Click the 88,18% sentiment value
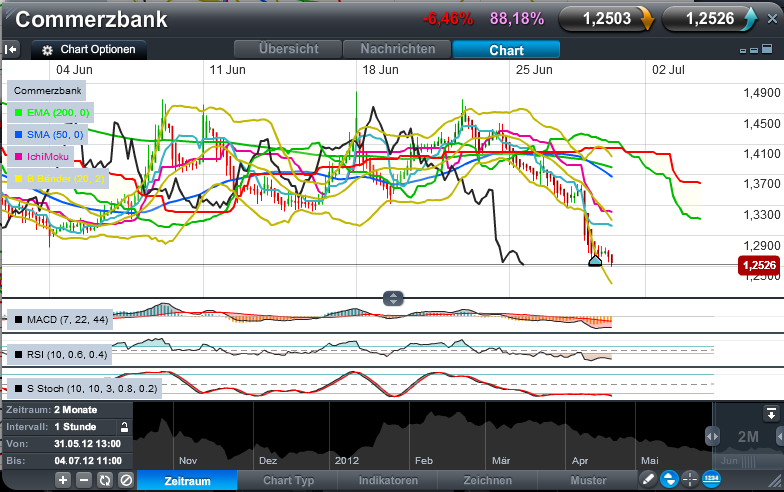This screenshot has height=492, width=784. click(x=516, y=19)
